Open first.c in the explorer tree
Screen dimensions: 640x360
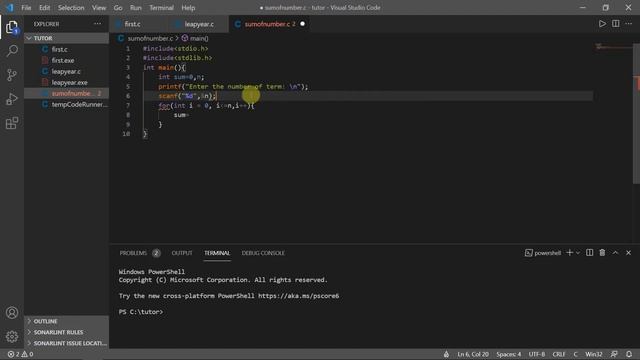[67, 49]
